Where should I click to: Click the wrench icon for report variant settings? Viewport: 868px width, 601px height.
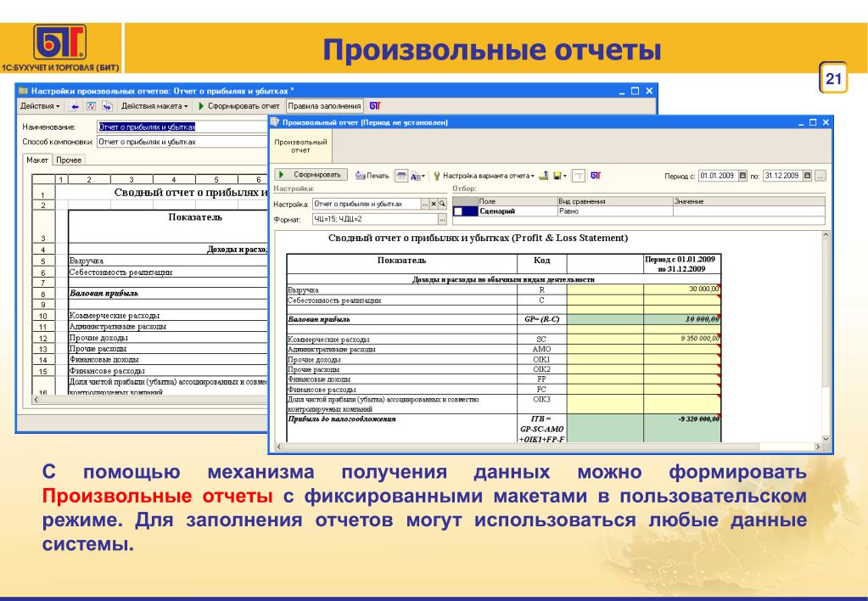click(x=437, y=176)
